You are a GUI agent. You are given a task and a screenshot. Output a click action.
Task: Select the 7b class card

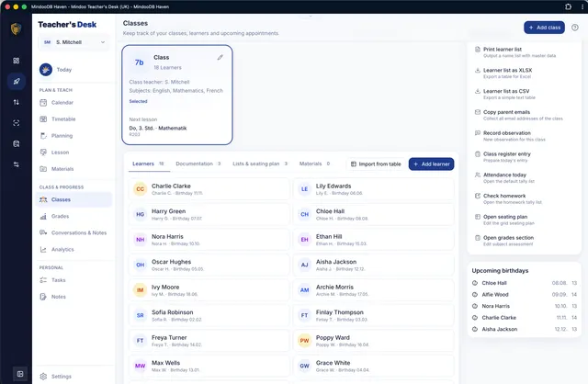click(x=177, y=95)
